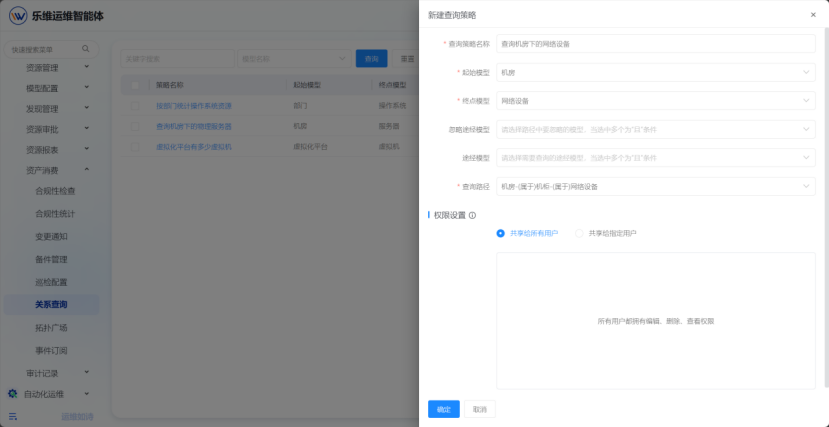
Task: Click the 部门 cell in 起始模型 column
Action: (x=300, y=106)
